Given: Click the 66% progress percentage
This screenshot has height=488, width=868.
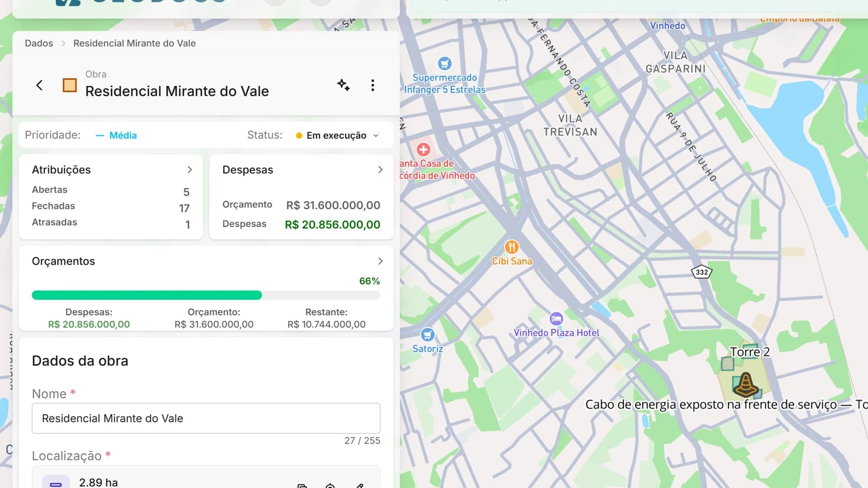Looking at the screenshot, I should coord(369,281).
